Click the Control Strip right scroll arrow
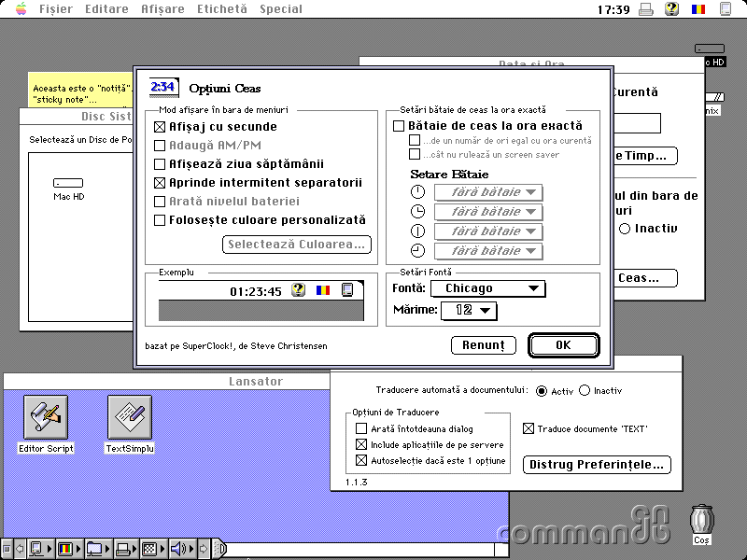747x560 pixels. (x=204, y=549)
